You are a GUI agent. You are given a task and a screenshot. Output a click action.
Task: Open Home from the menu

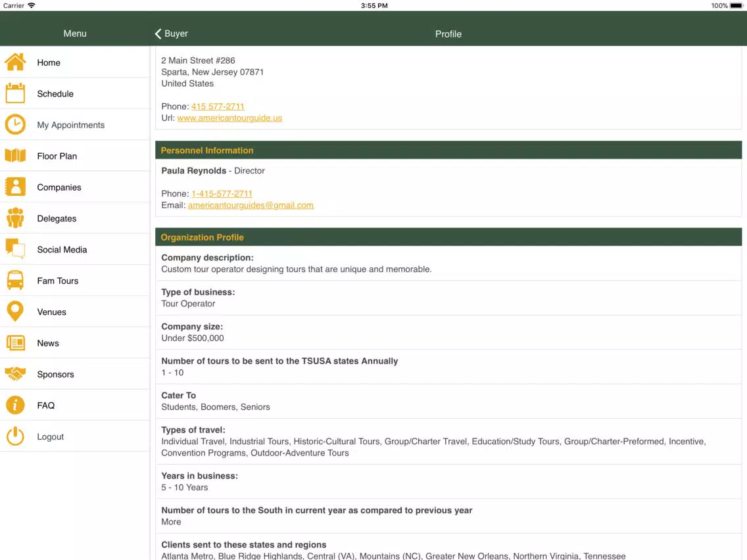pos(75,62)
